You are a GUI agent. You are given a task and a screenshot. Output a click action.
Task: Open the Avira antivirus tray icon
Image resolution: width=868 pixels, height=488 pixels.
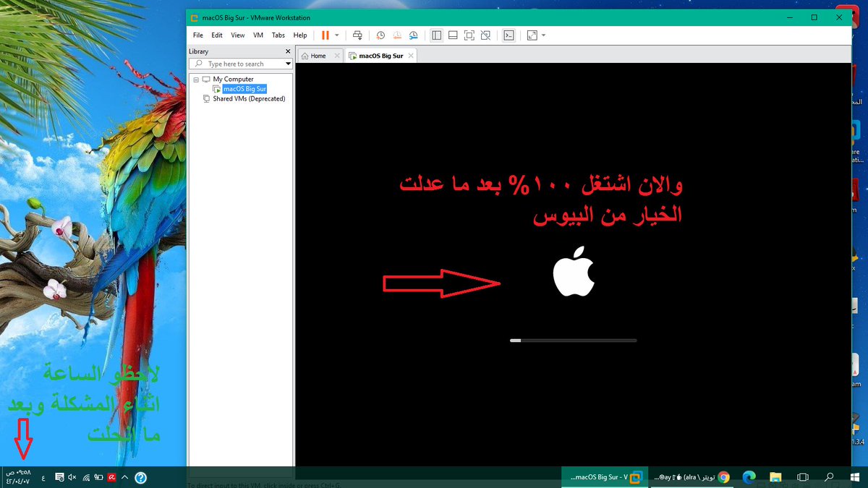click(x=112, y=477)
